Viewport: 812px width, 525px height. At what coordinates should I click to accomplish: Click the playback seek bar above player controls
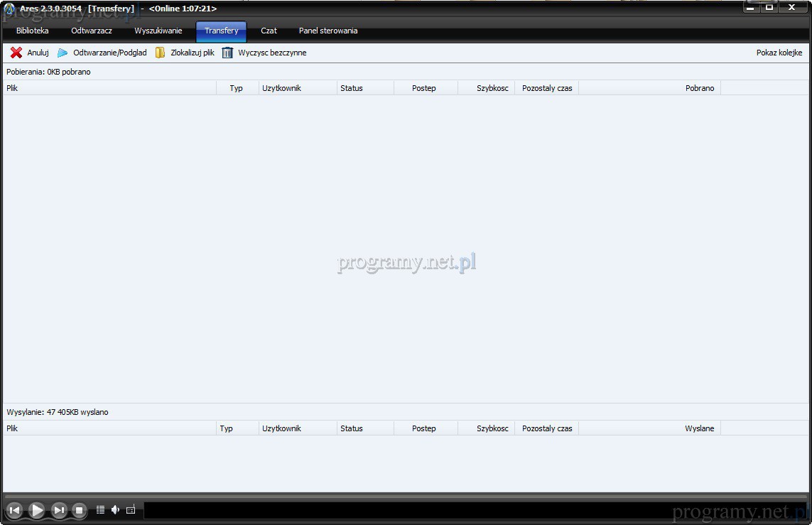point(405,496)
